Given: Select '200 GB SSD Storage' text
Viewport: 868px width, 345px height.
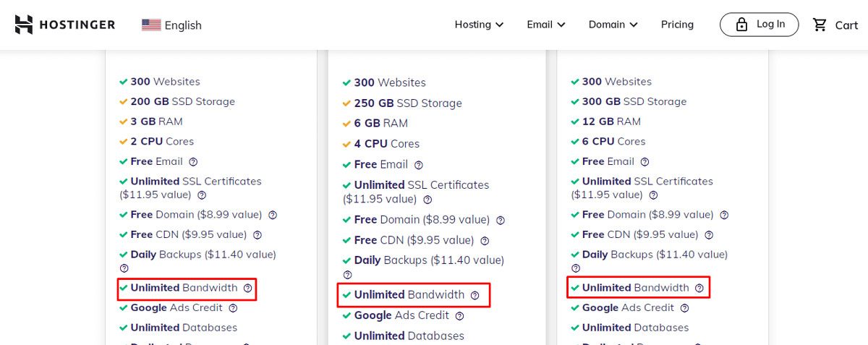Looking at the screenshot, I should [183, 102].
